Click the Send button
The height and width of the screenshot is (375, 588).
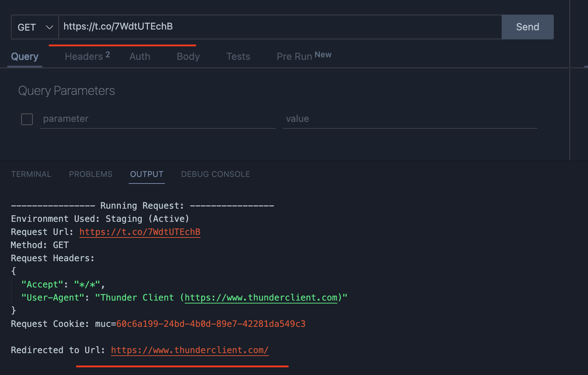pos(527,27)
